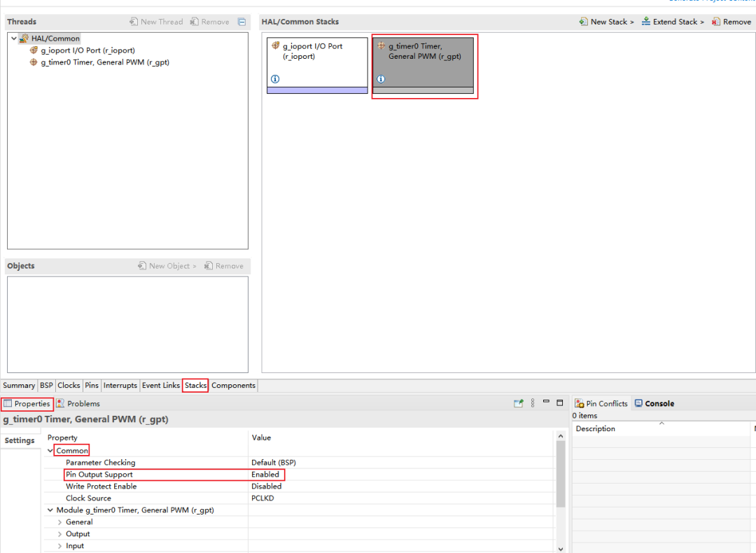Click the HAL/Common thread icon in tree
756x553 pixels.
click(24, 38)
